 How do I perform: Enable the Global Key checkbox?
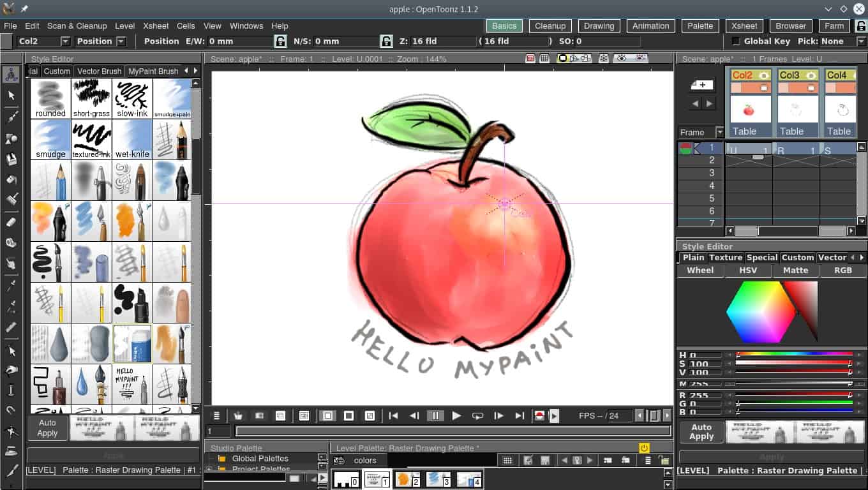tap(736, 41)
